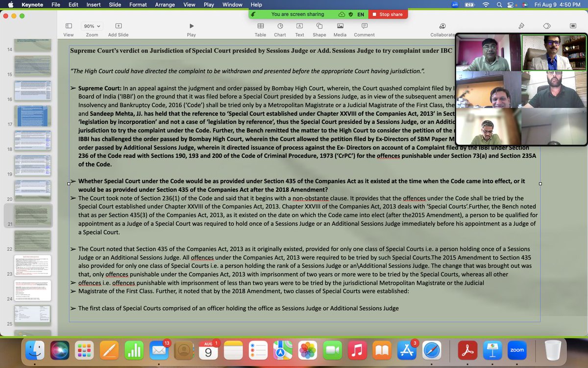Open Calendar showing Aug 9 in Dock
588x368 pixels.
pos(208,350)
